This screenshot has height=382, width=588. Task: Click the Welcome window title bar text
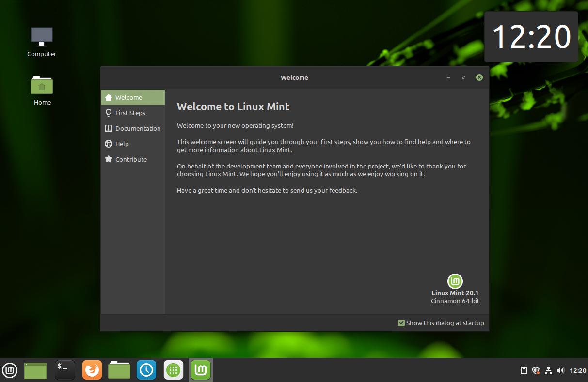point(294,77)
